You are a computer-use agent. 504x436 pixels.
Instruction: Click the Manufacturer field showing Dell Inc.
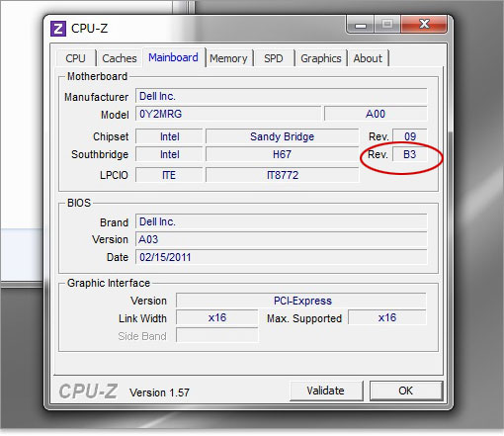(282, 96)
